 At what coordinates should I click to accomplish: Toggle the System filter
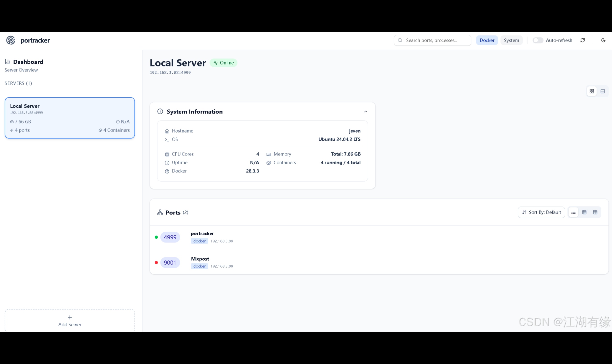click(511, 40)
